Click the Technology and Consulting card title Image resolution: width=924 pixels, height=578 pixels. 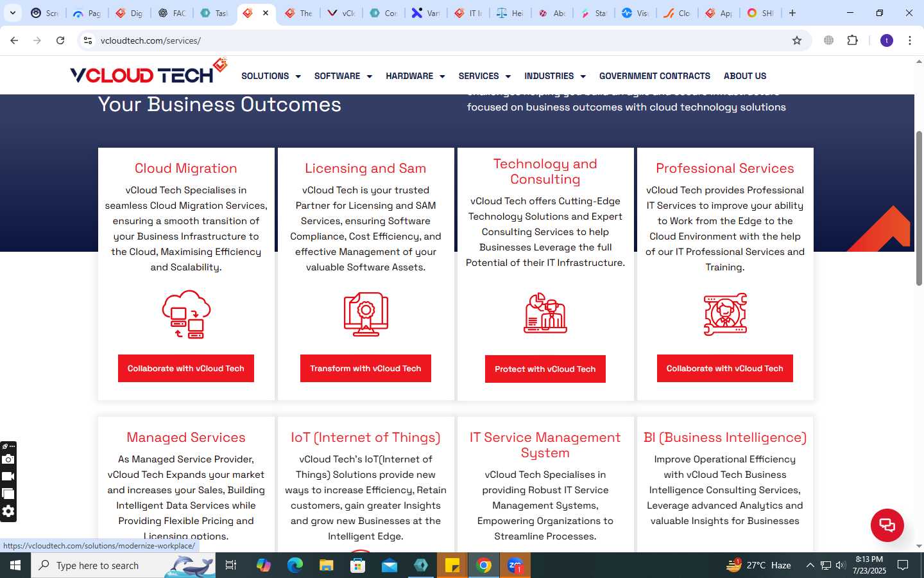click(x=545, y=171)
